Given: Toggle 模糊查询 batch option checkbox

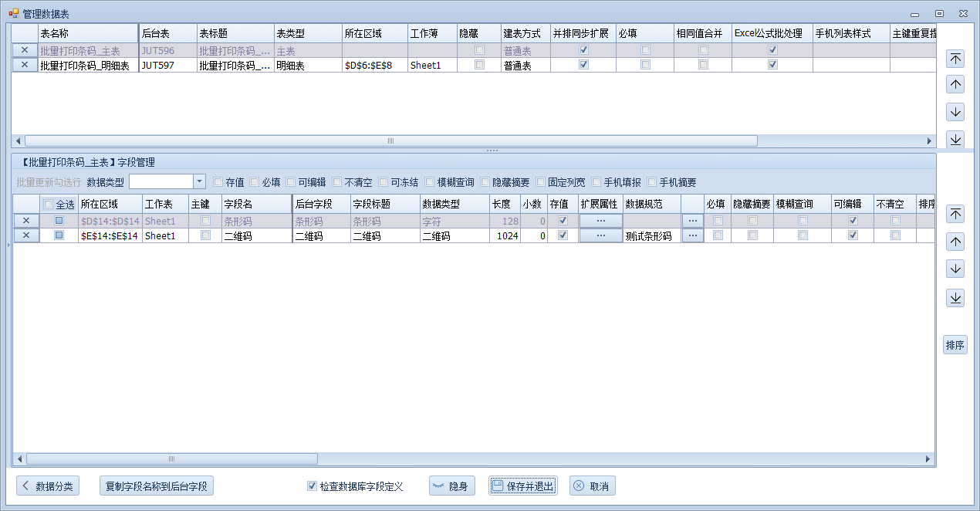Looking at the screenshot, I should (430, 182).
